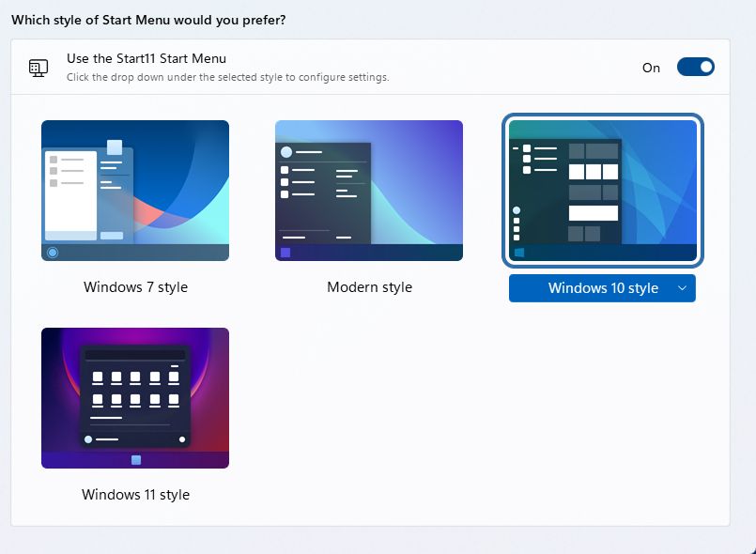Pick the Windows 11 style preview

tap(135, 398)
